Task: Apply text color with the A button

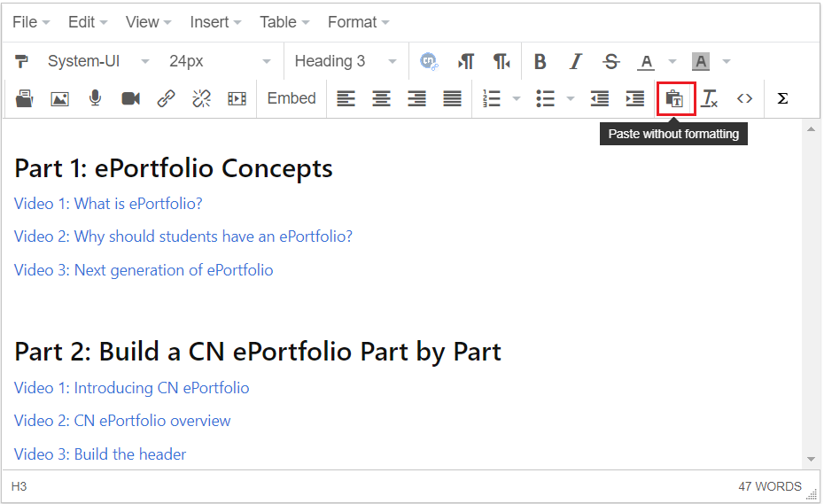Action: 647,61
